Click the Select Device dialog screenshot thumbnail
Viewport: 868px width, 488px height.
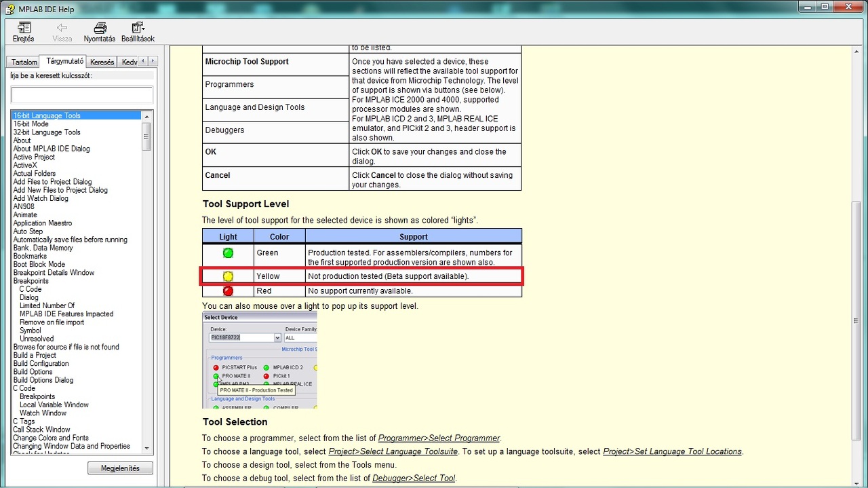tap(260, 360)
